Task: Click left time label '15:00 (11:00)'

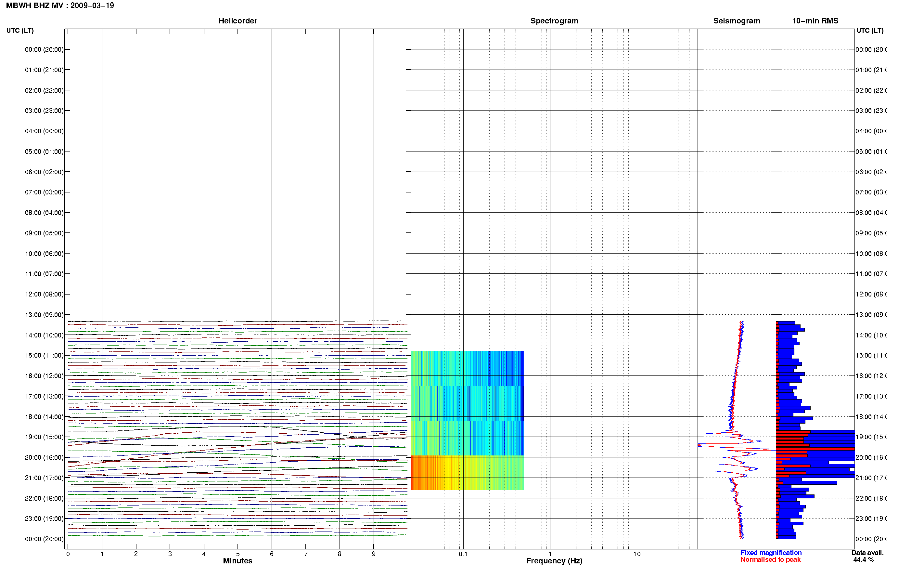Action: pos(44,356)
